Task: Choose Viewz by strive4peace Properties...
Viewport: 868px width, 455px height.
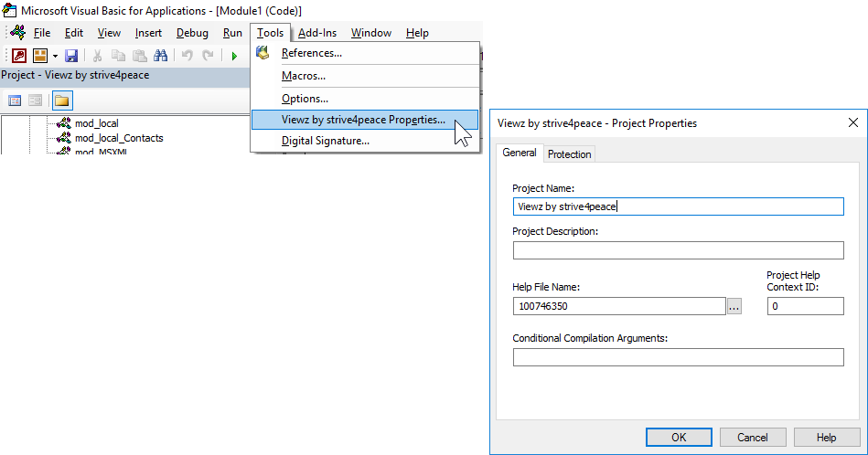Action: pos(365,120)
